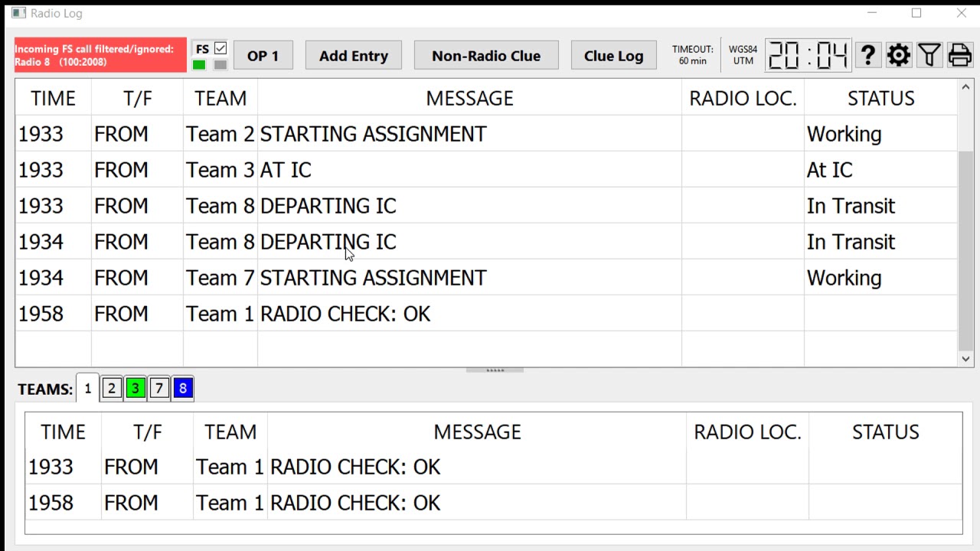Screen dimensions: 980x551
Task: Click the 1958 RADIO CHECK row in team panel
Action: click(494, 503)
